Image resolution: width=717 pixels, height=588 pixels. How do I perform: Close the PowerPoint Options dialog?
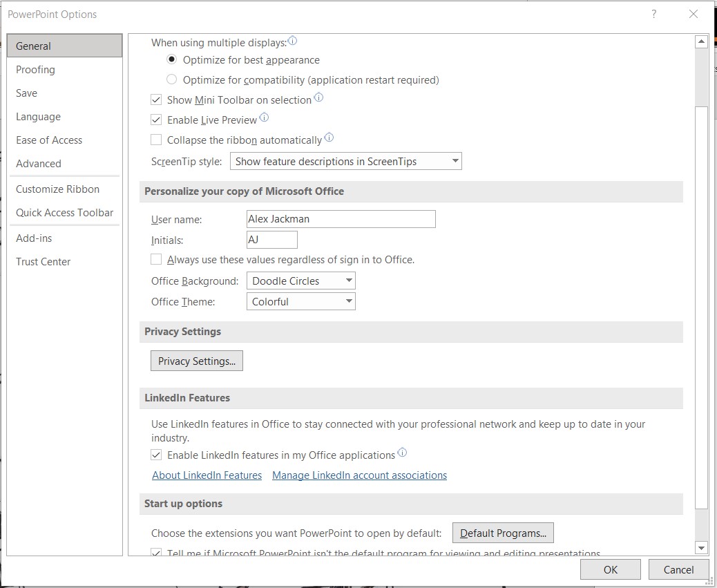coord(694,15)
